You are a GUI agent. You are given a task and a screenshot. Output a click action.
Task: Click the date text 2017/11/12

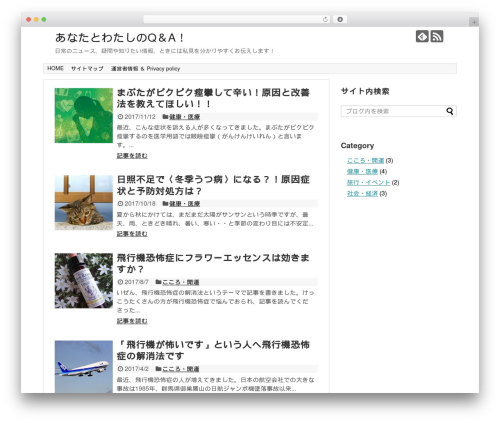(x=140, y=117)
